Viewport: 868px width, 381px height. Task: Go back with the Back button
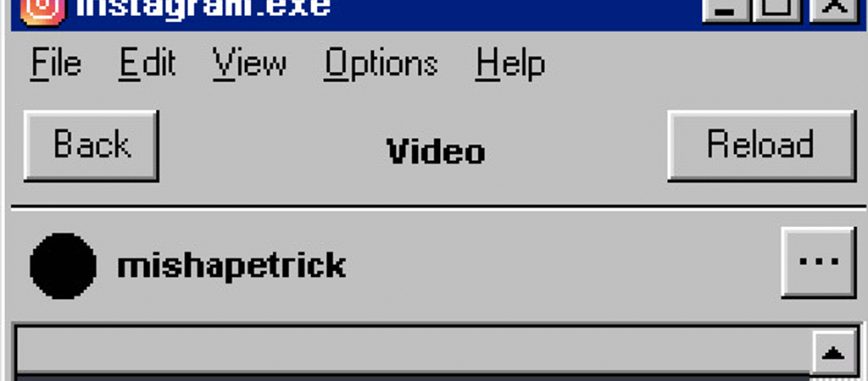point(92,146)
